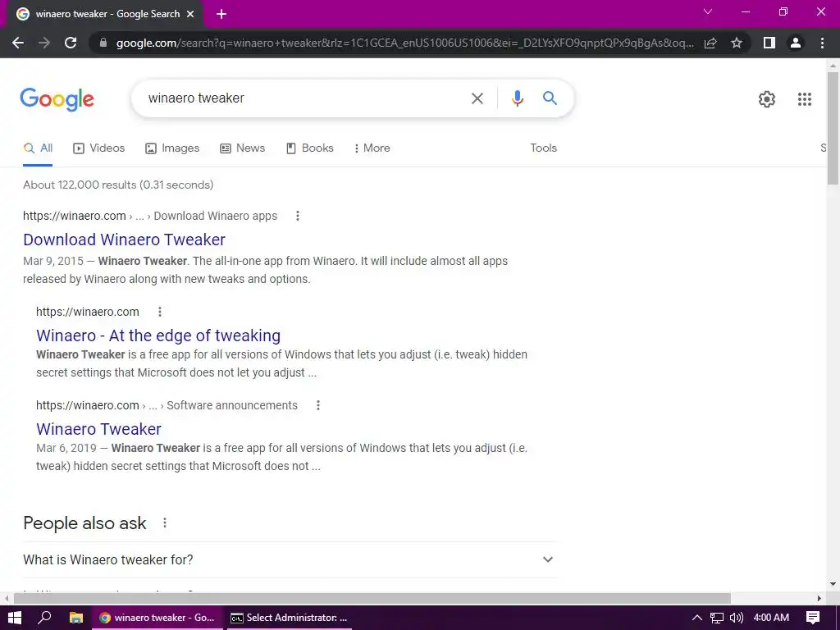View site security info via the padlock icon
The image size is (840, 630).
[103, 43]
